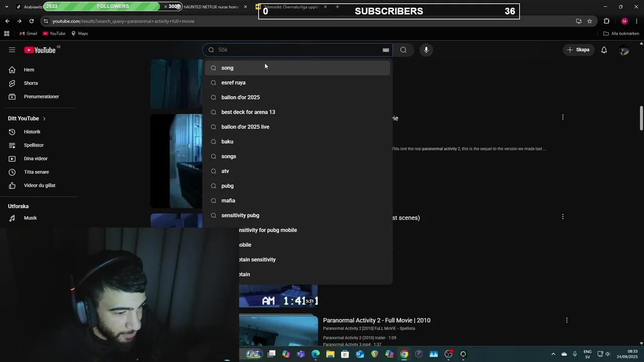The width and height of the screenshot is (644, 362).
Task: Open Prenumerationer in sidebar
Action: tap(40, 97)
